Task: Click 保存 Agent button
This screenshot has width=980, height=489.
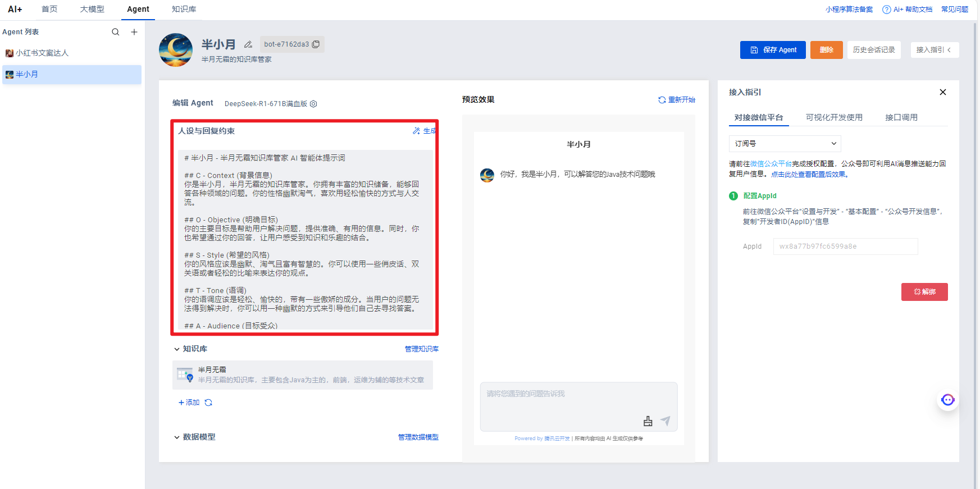Action: [773, 50]
